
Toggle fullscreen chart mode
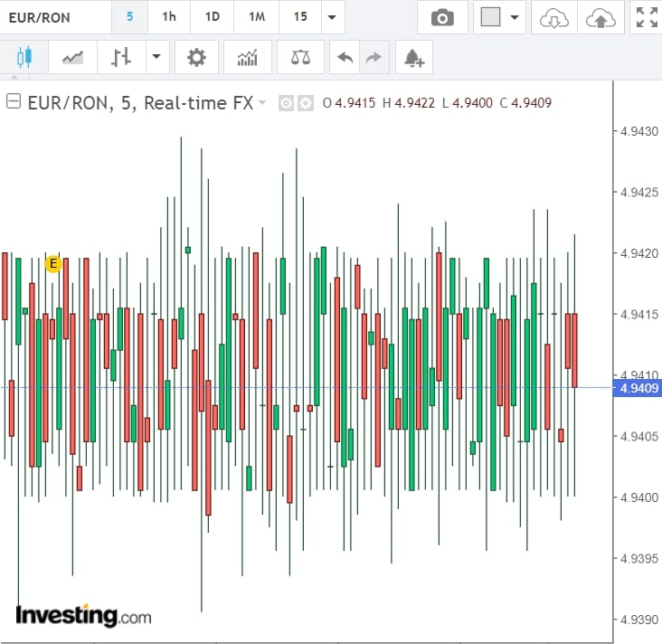click(646, 17)
